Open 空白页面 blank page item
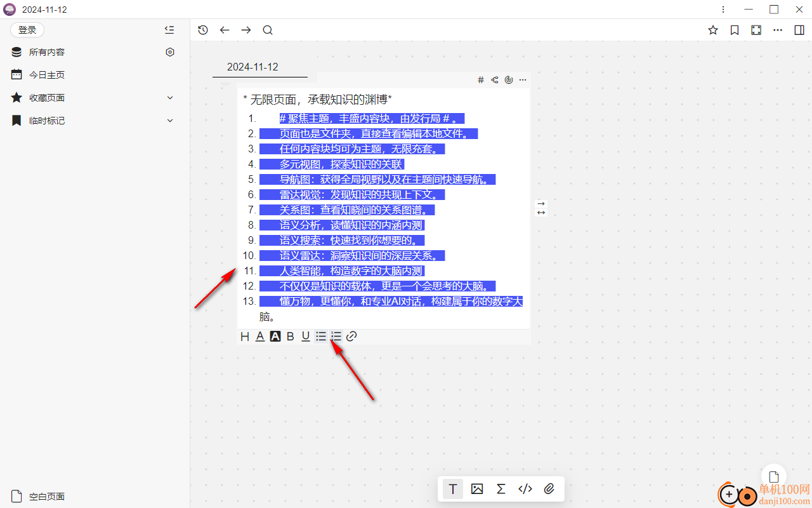Viewport: 812px width, 508px height. click(x=47, y=497)
